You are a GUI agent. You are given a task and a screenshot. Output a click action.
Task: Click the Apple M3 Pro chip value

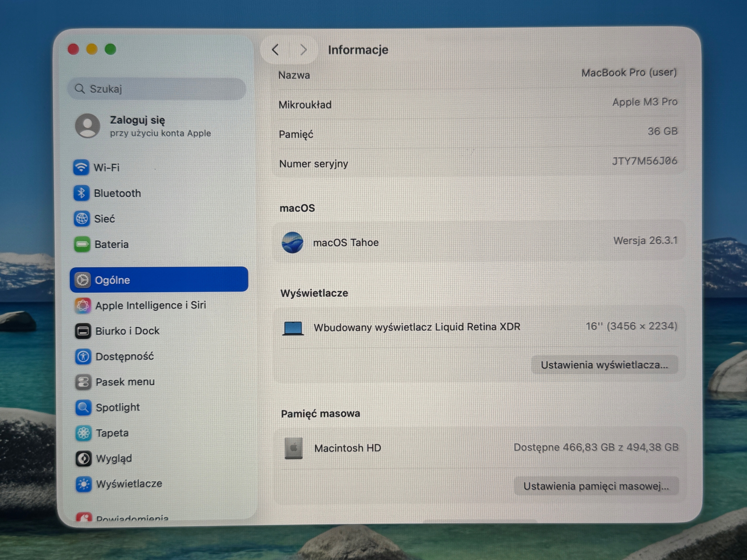point(645,101)
